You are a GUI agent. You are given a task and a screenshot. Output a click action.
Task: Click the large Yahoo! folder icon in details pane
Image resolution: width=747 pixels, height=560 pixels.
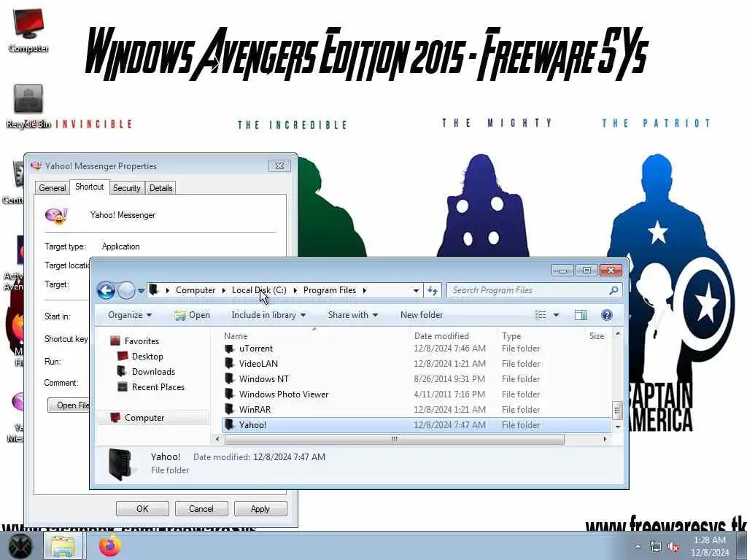click(120, 463)
